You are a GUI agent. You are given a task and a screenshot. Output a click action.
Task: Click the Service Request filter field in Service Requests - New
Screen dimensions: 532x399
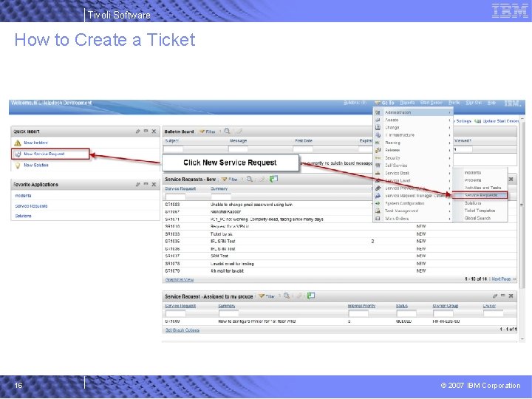coord(175,197)
